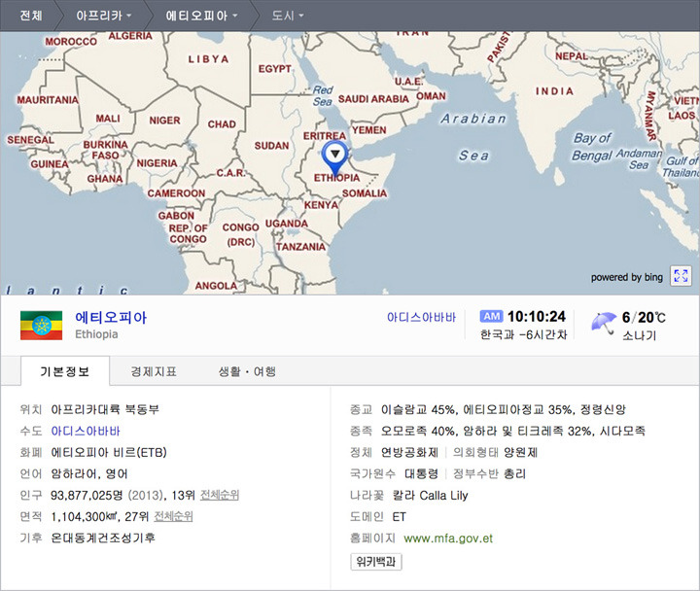This screenshot has height=591, width=700.
Task: Switch to the 생활·여행 tab
Action: pyautogui.click(x=247, y=371)
